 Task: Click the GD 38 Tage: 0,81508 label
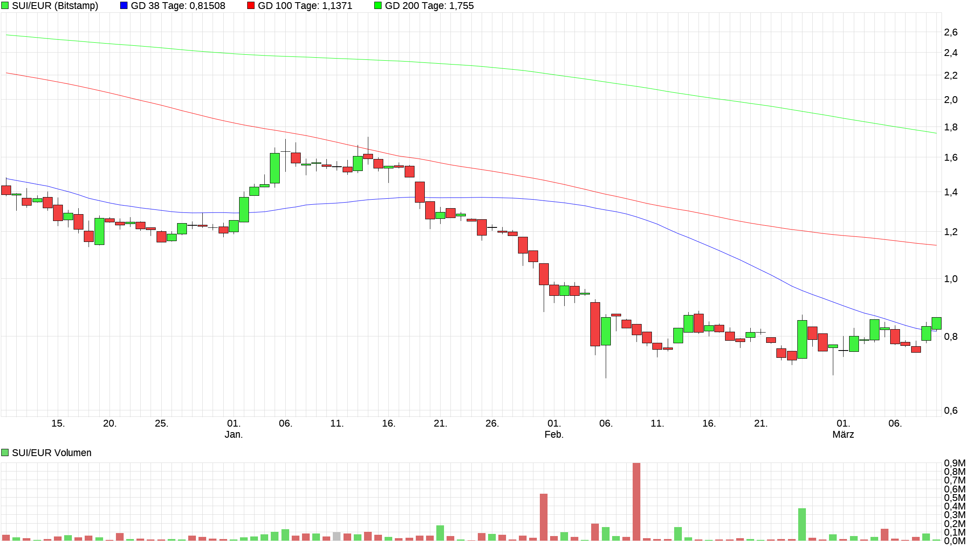click(178, 6)
